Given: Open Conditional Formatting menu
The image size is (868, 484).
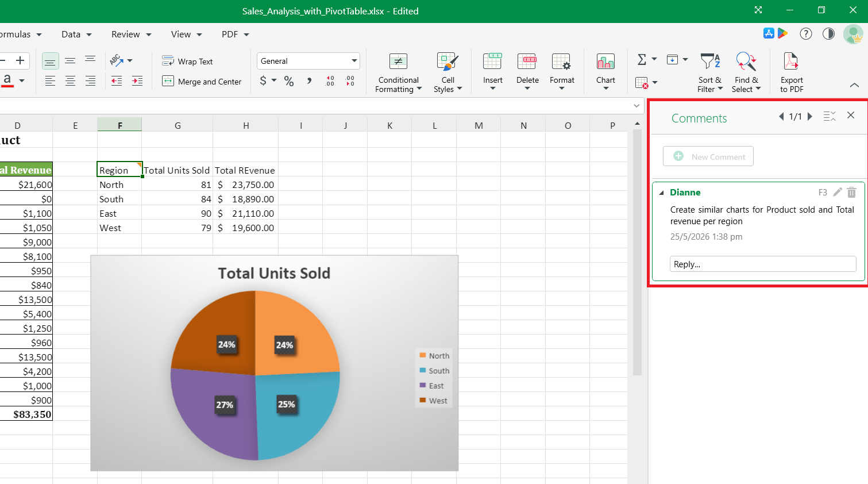Looking at the screenshot, I should (398, 73).
